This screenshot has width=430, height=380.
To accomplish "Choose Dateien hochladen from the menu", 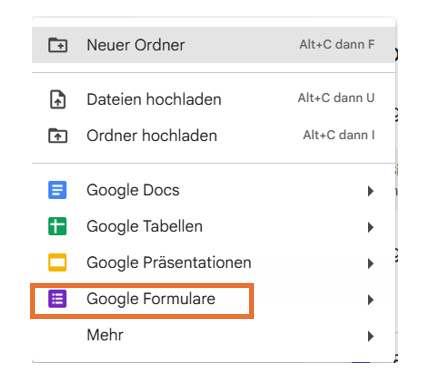I will tap(213, 99).
